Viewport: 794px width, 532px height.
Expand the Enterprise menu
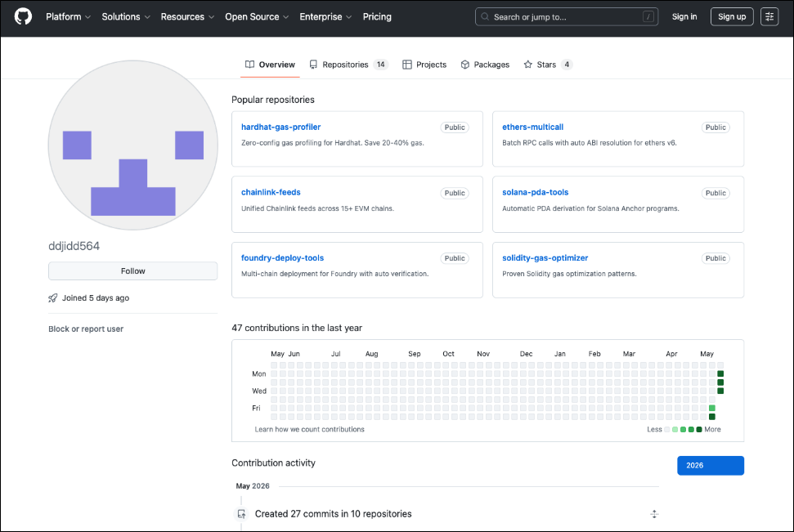(x=325, y=16)
